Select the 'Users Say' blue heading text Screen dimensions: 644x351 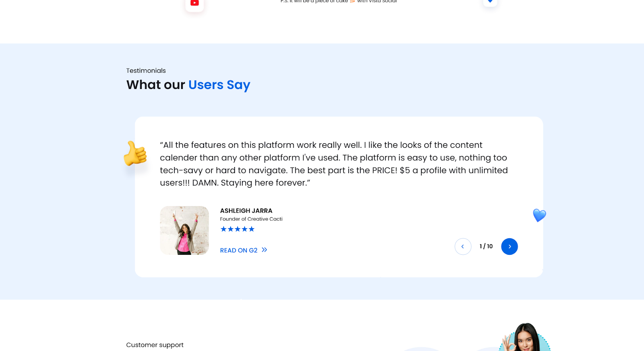[x=219, y=85]
